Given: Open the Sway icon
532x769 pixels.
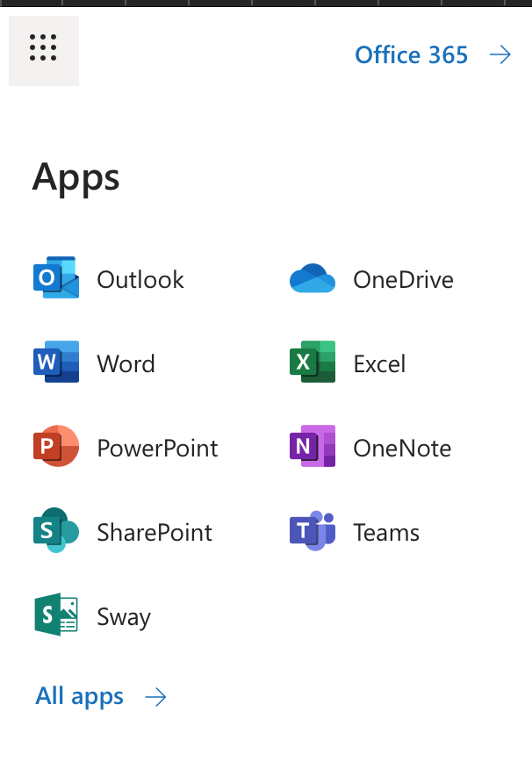Looking at the screenshot, I should point(56,614).
